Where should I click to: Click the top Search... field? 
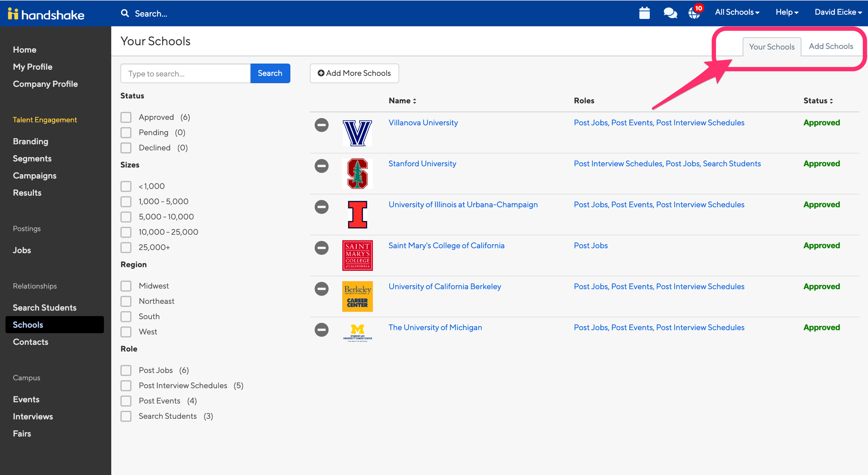(151, 13)
